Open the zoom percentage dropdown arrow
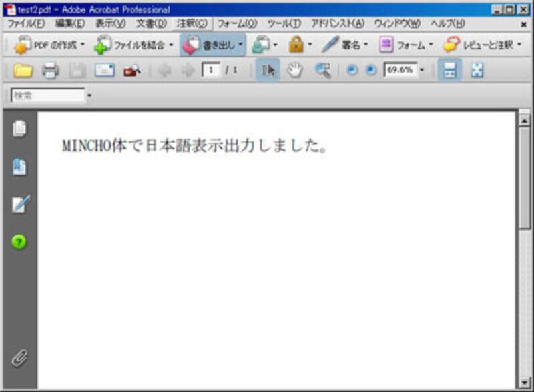Image resolution: width=534 pixels, height=392 pixels. pos(422,70)
